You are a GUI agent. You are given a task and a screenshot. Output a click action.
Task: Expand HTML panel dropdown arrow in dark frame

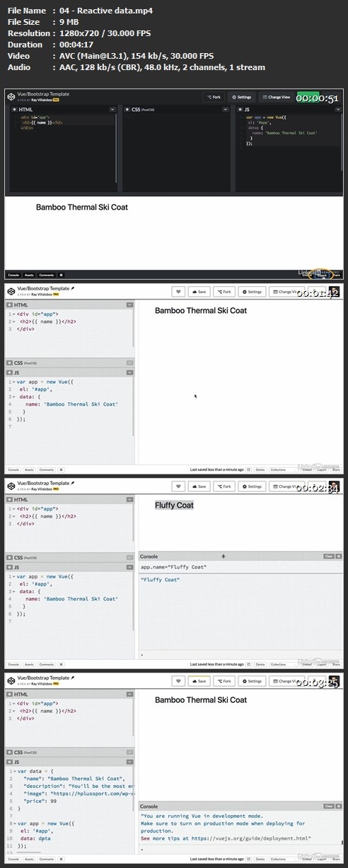coord(112,110)
